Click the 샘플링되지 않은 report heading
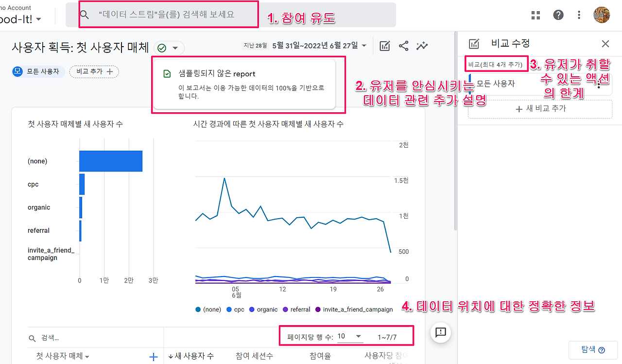622x364 pixels. 217,74
